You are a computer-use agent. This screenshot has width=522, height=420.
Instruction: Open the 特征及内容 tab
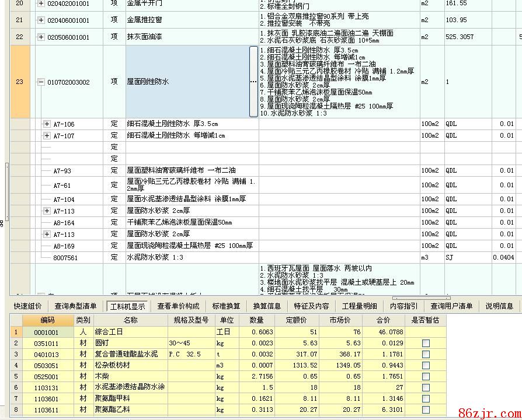311,306
